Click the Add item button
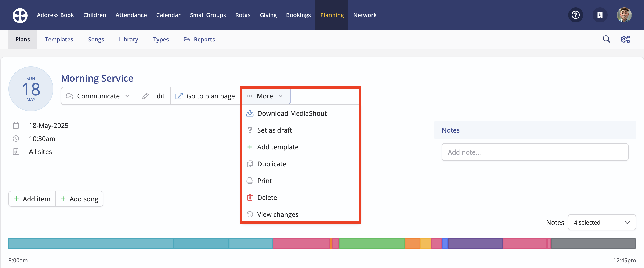The width and height of the screenshot is (644, 268). pos(32,199)
